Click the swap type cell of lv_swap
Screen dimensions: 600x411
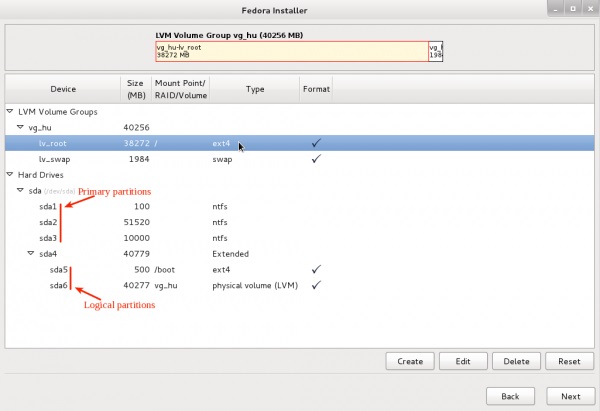coord(222,159)
